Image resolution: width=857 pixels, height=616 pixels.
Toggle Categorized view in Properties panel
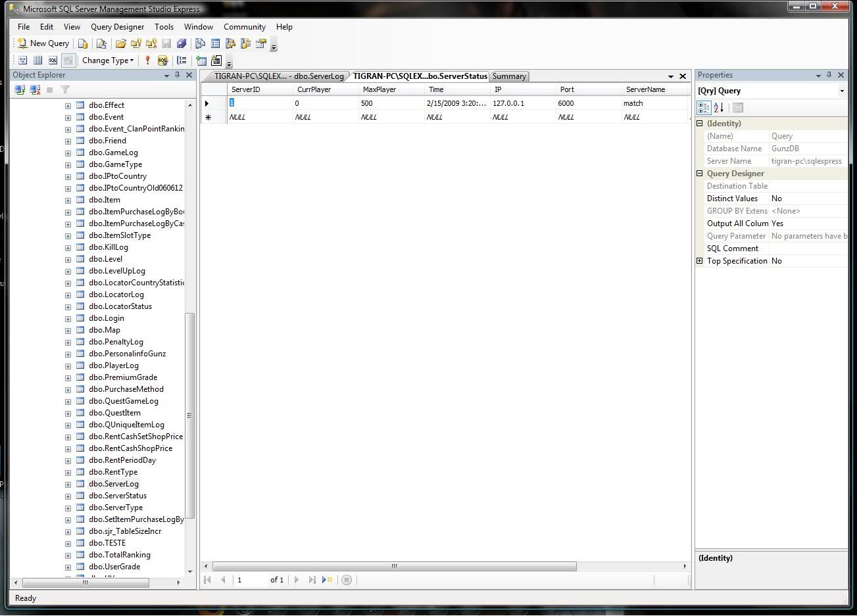[704, 108]
